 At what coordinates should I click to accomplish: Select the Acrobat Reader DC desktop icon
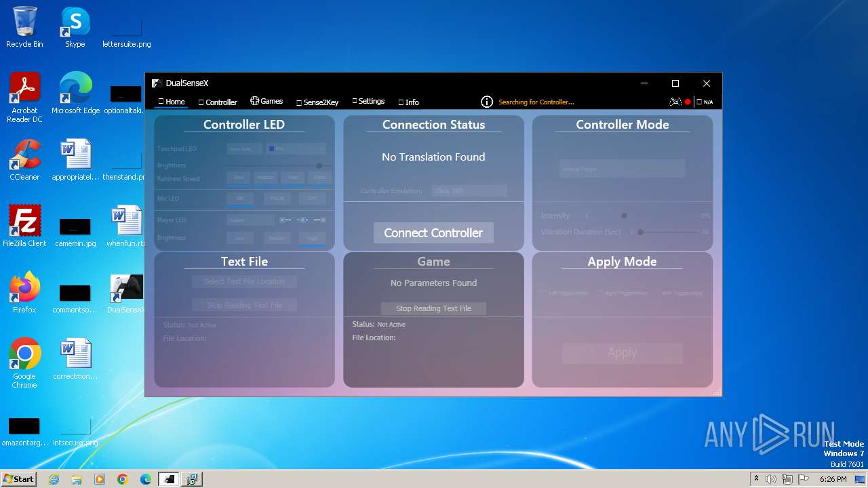[x=24, y=98]
